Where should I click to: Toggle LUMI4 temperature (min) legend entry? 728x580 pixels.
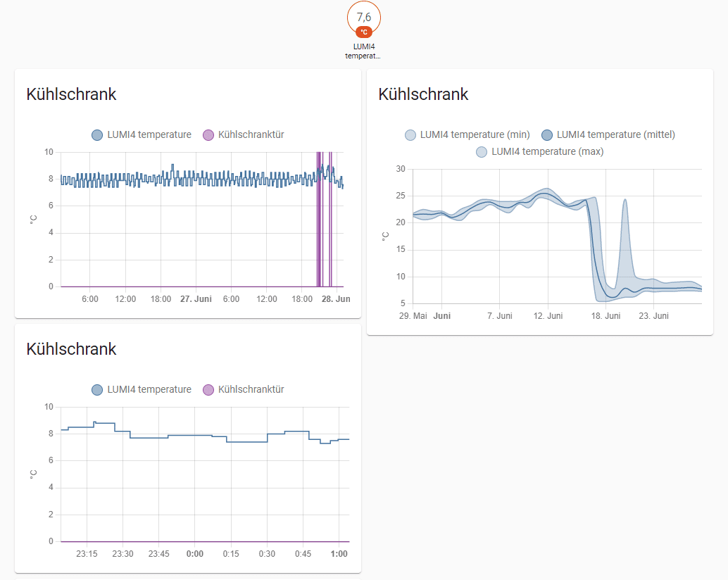tap(467, 135)
